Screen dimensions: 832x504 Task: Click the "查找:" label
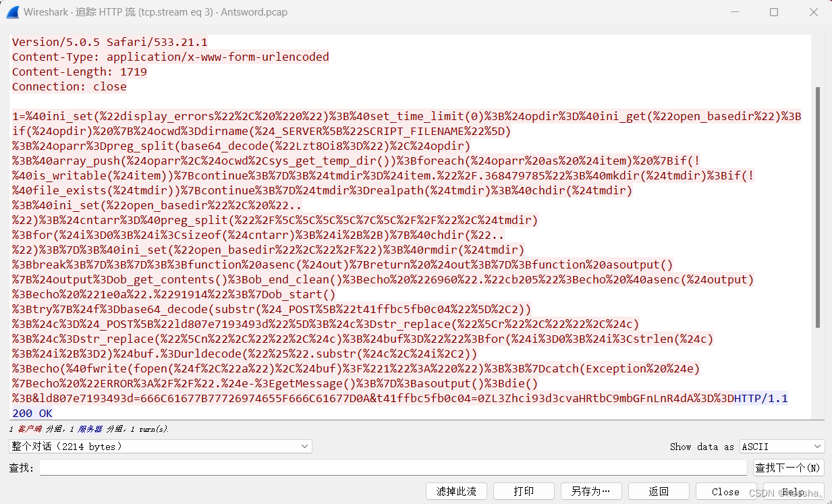[x=22, y=468]
